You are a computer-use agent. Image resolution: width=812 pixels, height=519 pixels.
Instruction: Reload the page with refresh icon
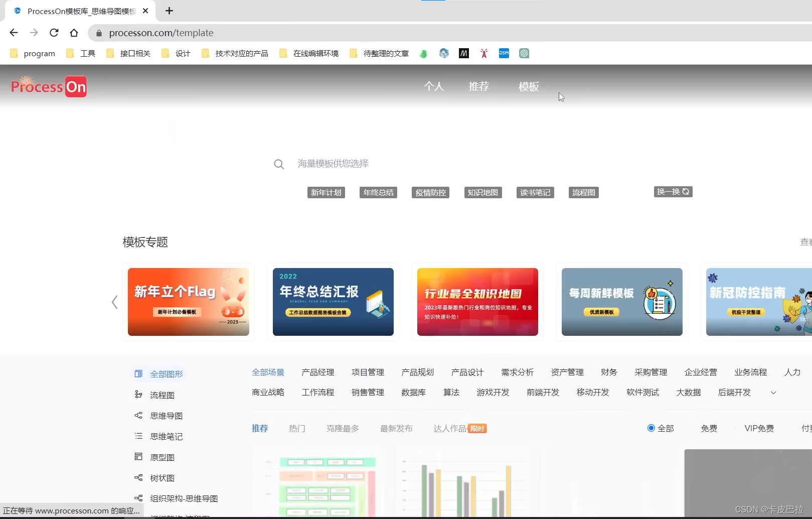point(54,33)
